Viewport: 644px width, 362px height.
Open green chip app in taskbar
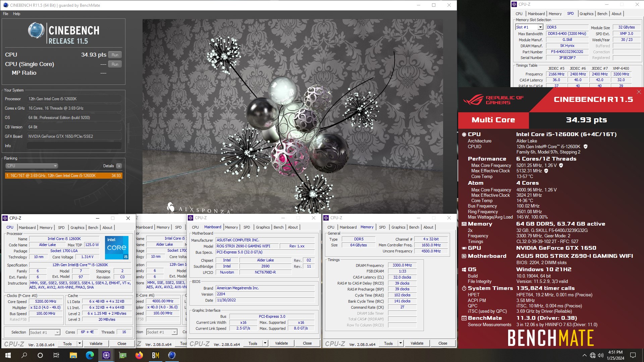[x=122, y=355]
